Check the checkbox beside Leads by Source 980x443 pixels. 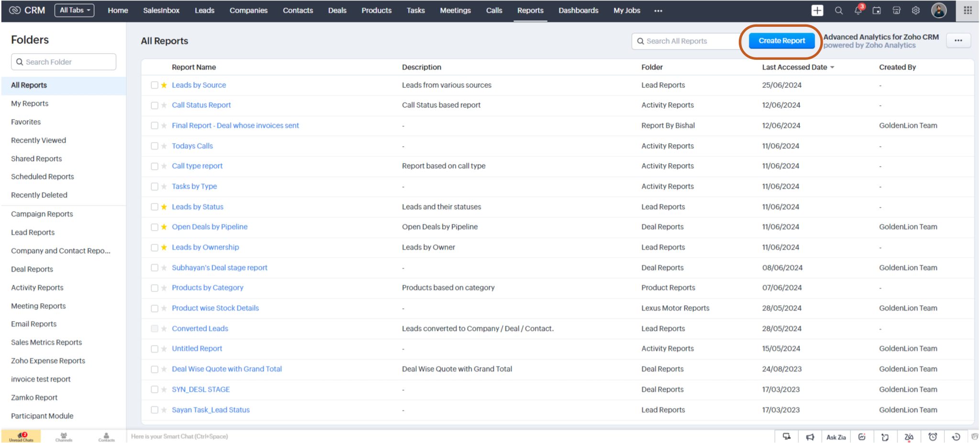155,85
